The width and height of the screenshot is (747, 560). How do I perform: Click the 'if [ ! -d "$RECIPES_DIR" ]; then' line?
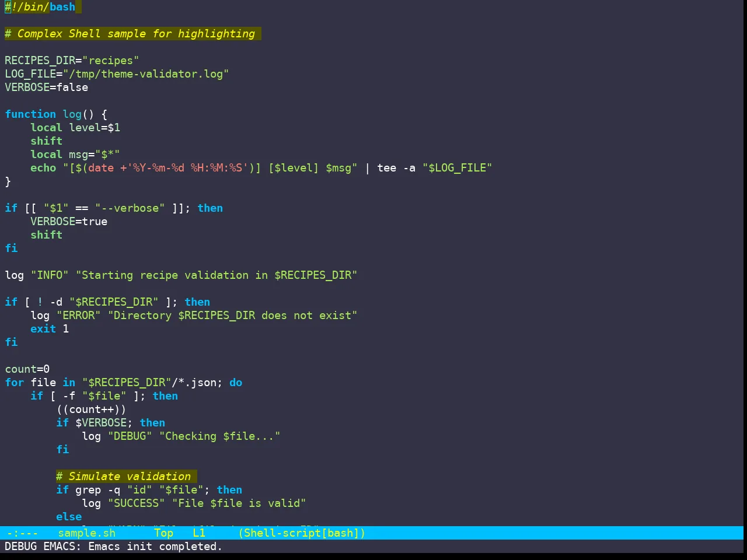[x=107, y=302]
